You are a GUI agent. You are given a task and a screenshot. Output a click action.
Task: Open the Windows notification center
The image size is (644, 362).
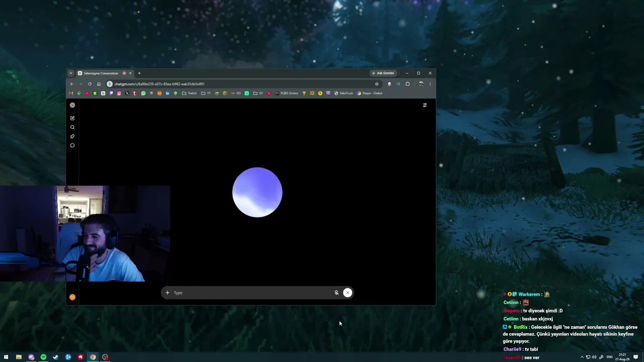click(x=636, y=357)
